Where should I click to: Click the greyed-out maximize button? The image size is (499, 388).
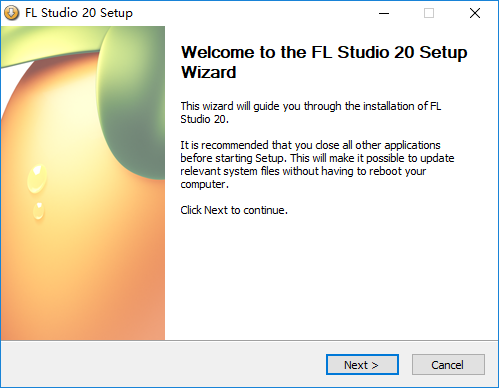coord(429,13)
